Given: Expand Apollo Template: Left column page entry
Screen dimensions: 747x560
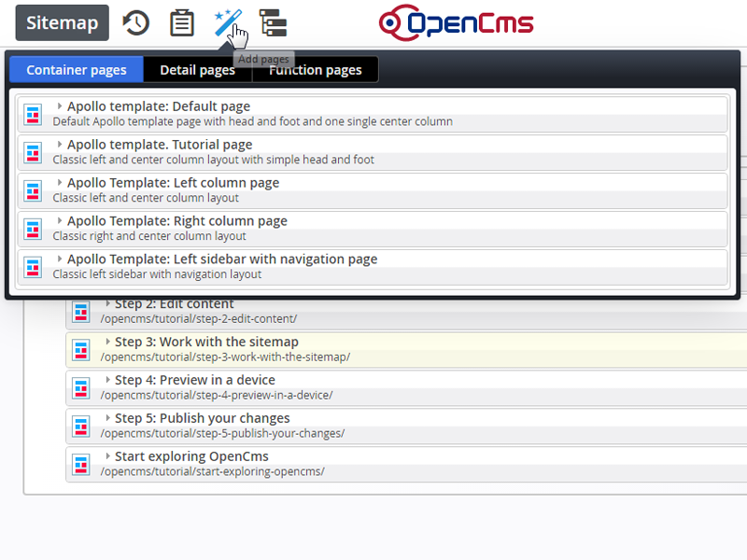Looking at the screenshot, I should (x=60, y=182).
